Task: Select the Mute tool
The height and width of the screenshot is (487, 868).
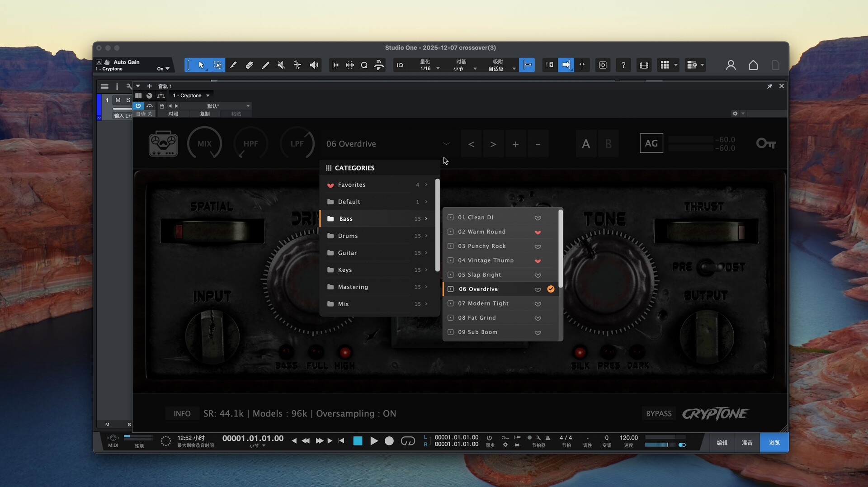Action: (x=281, y=65)
